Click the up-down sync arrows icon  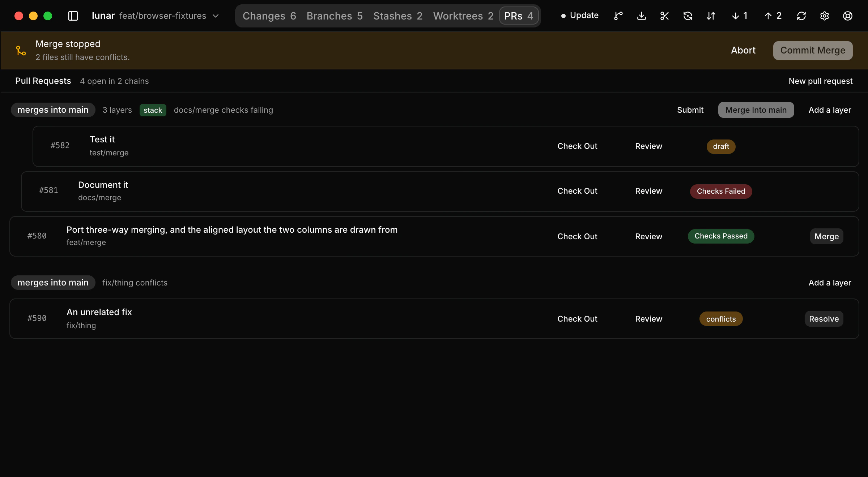[x=711, y=16]
